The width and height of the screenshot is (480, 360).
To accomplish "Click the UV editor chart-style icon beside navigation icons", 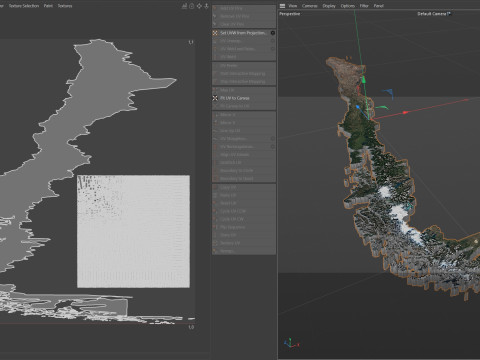I will click(x=184, y=6).
